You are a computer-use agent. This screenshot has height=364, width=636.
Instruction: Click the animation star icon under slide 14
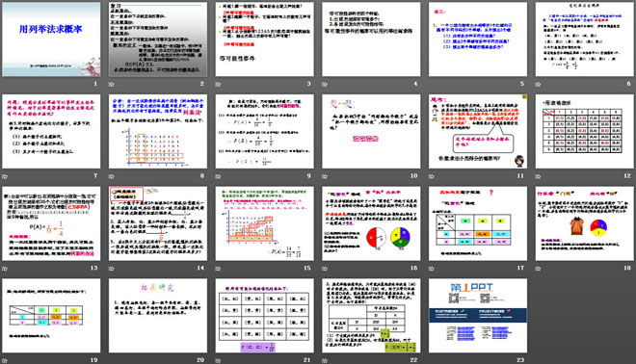(111, 269)
